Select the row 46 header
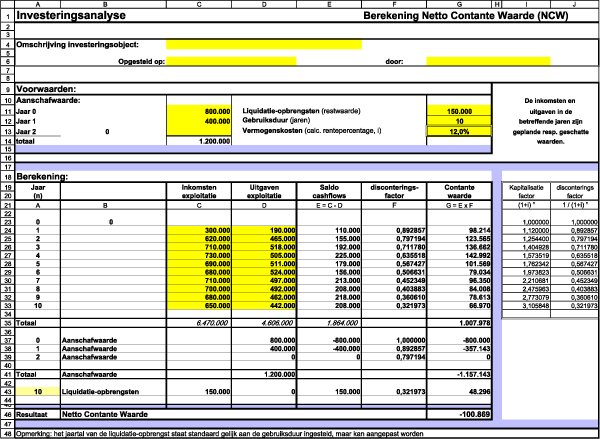The image size is (600, 439). point(7,414)
